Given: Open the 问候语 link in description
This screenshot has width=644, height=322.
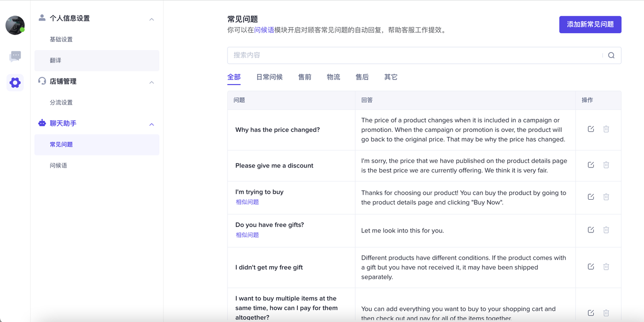Looking at the screenshot, I should [x=264, y=30].
